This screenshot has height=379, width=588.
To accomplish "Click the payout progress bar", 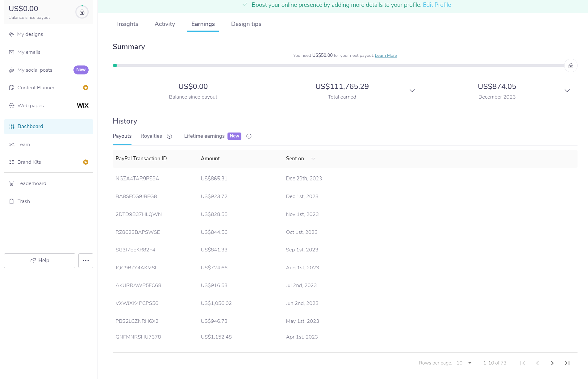I will click(x=338, y=65).
